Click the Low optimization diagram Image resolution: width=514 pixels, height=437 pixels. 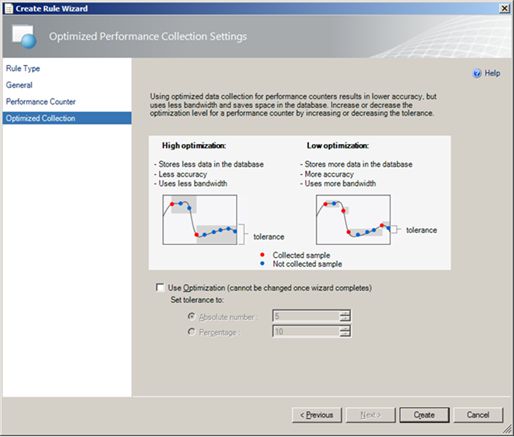click(353, 220)
